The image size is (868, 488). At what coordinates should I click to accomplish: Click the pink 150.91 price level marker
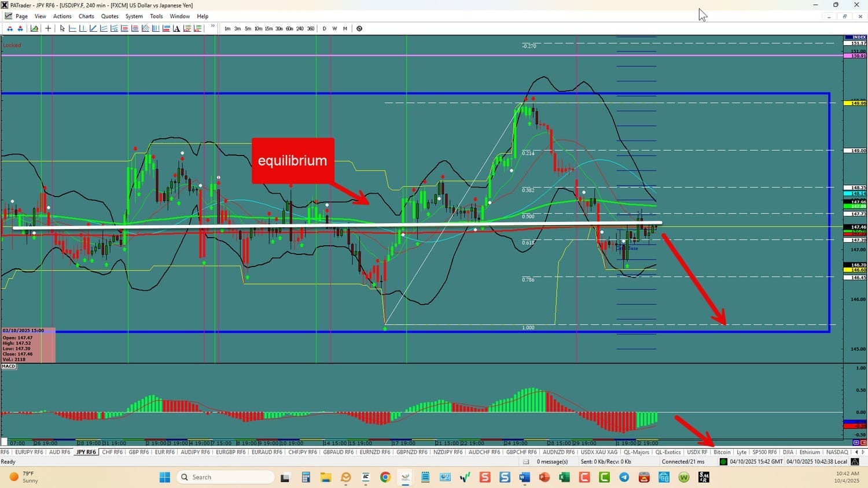pyautogui.click(x=858, y=56)
